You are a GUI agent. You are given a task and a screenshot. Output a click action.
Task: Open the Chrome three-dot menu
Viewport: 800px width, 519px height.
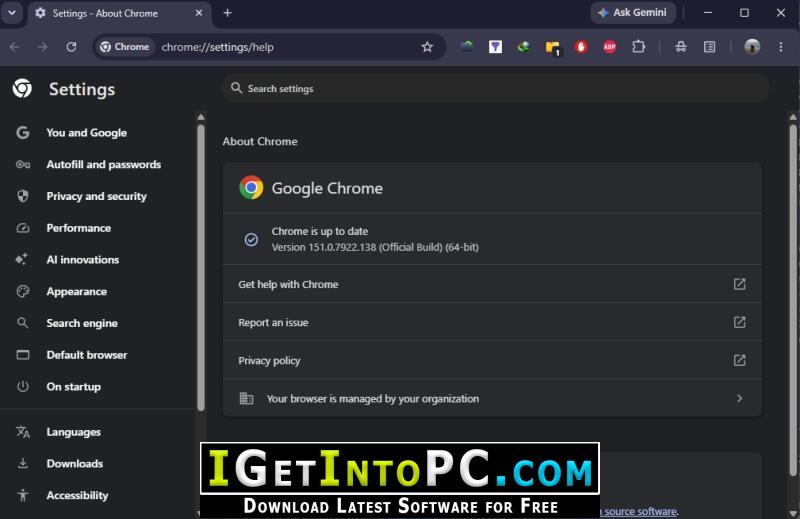point(781,47)
